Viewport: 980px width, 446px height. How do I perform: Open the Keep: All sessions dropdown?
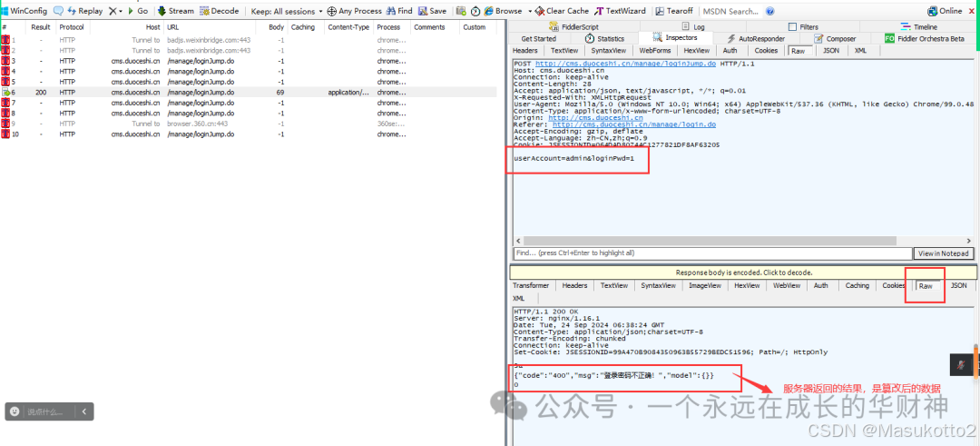287,11
